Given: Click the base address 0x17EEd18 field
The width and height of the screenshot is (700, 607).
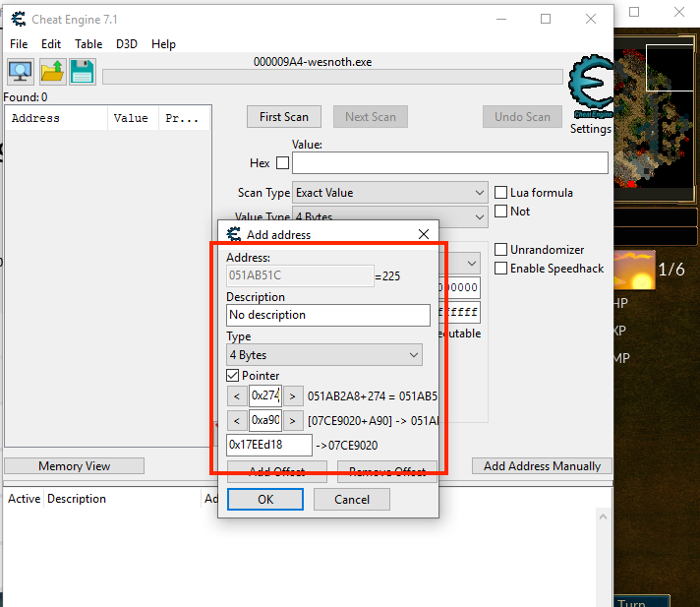Looking at the screenshot, I should [x=269, y=445].
